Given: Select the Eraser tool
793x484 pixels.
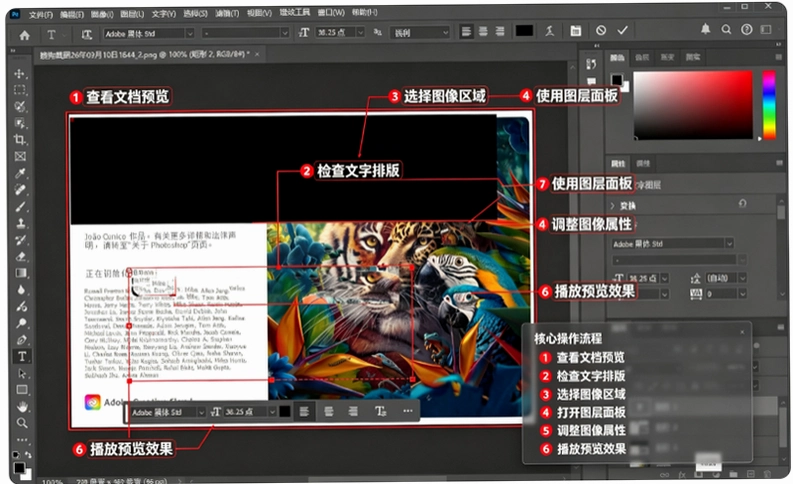Looking at the screenshot, I should [21, 256].
